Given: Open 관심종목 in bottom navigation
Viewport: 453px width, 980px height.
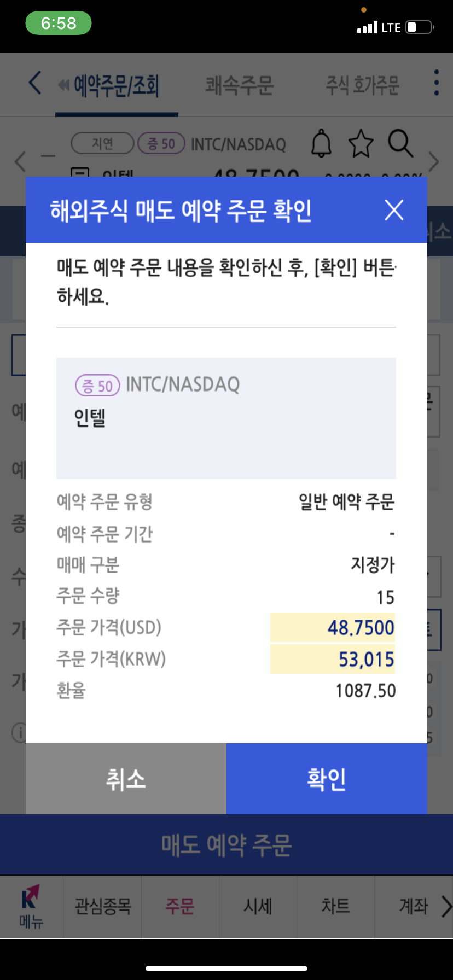Looking at the screenshot, I should (x=103, y=906).
